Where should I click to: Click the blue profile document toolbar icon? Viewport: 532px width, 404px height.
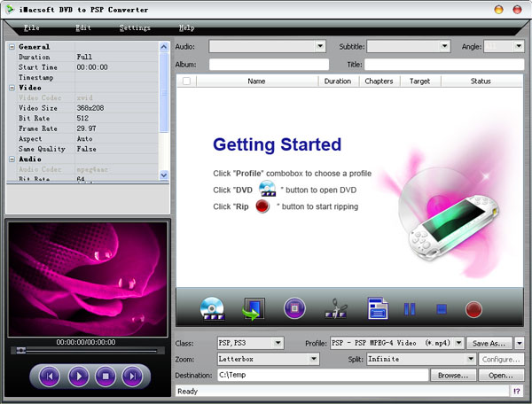point(378,308)
